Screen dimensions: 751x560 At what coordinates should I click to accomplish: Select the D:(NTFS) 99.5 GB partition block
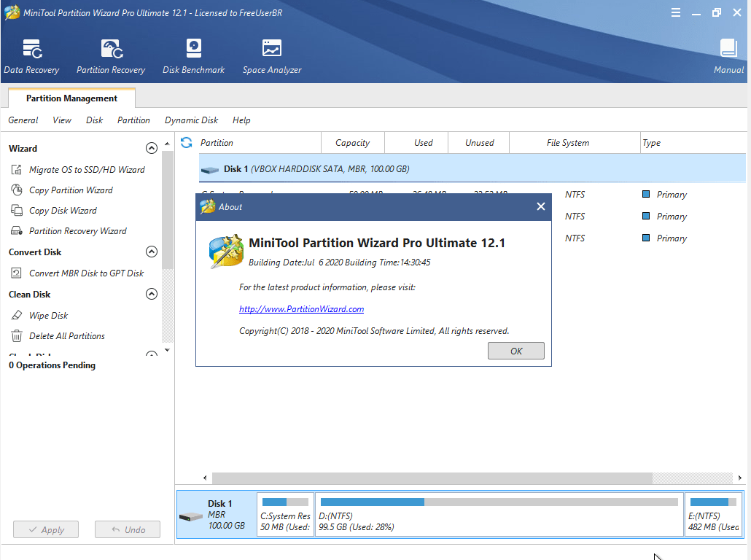point(499,515)
